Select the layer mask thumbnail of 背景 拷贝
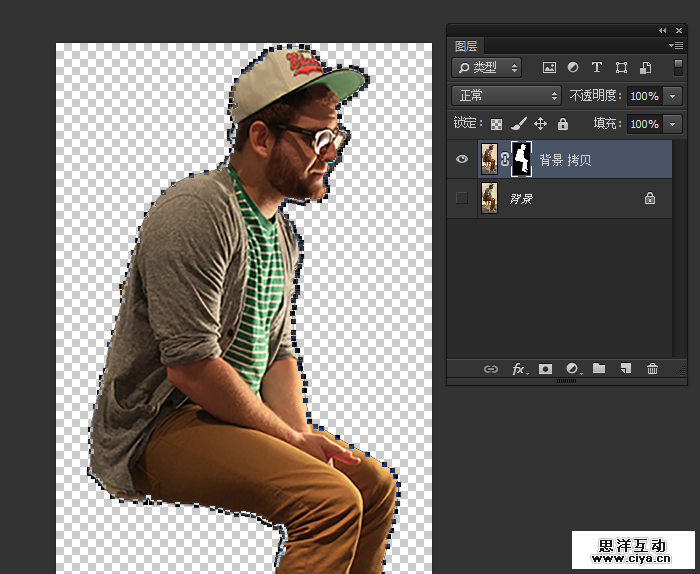The image size is (700, 574). [520, 159]
